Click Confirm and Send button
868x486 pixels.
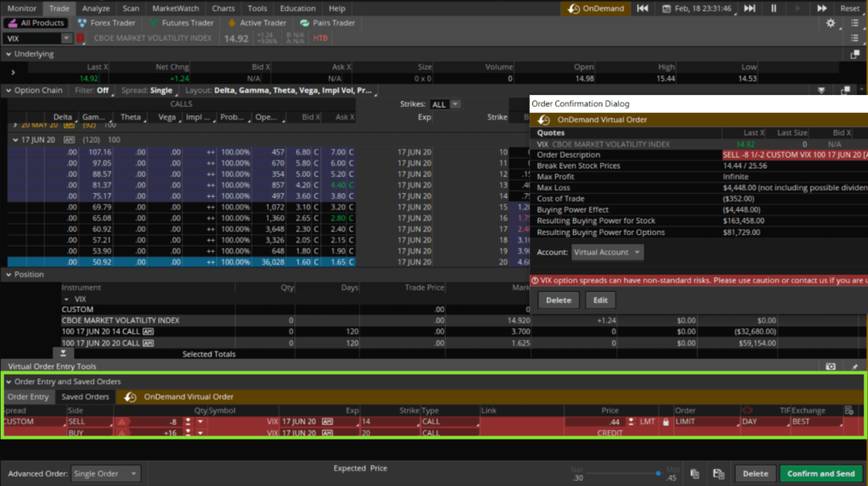(x=821, y=474)
